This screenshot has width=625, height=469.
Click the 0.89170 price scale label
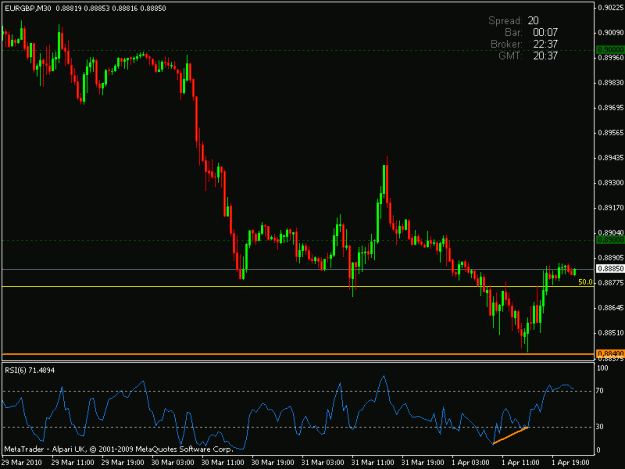611,208
